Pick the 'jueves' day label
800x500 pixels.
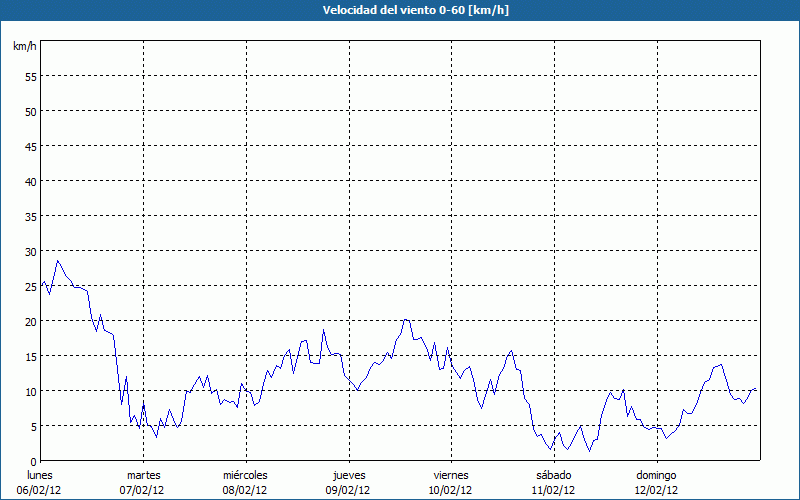(x=348, y=475)
